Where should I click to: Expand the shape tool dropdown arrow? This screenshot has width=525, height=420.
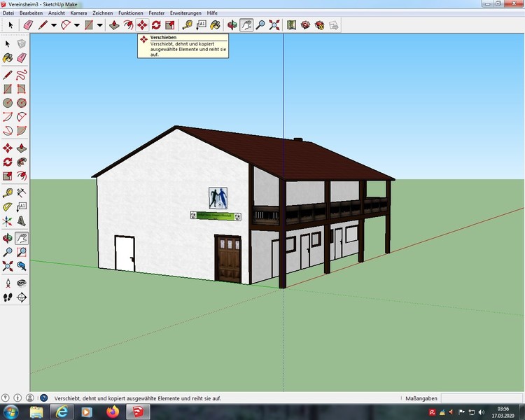(x=99, y=25)
